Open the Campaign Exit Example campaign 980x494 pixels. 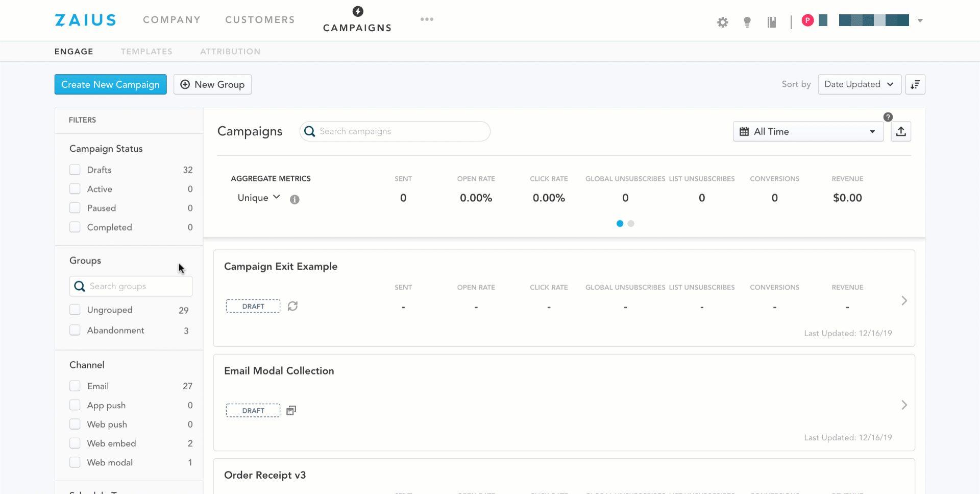(x=281, y=266)
